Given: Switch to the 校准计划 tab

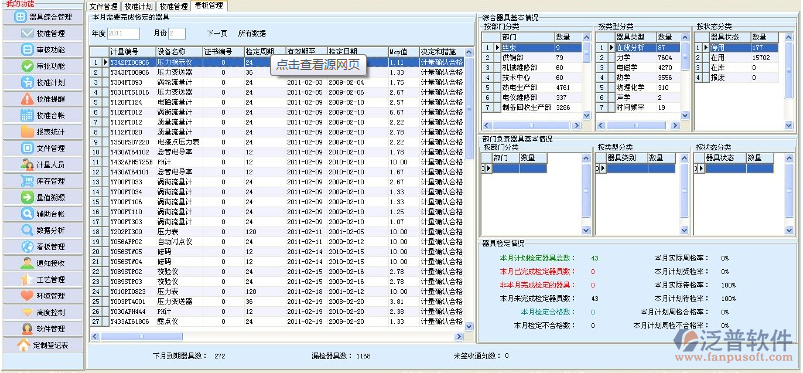Looking at the screenshot, I should [x=138, y=7].
